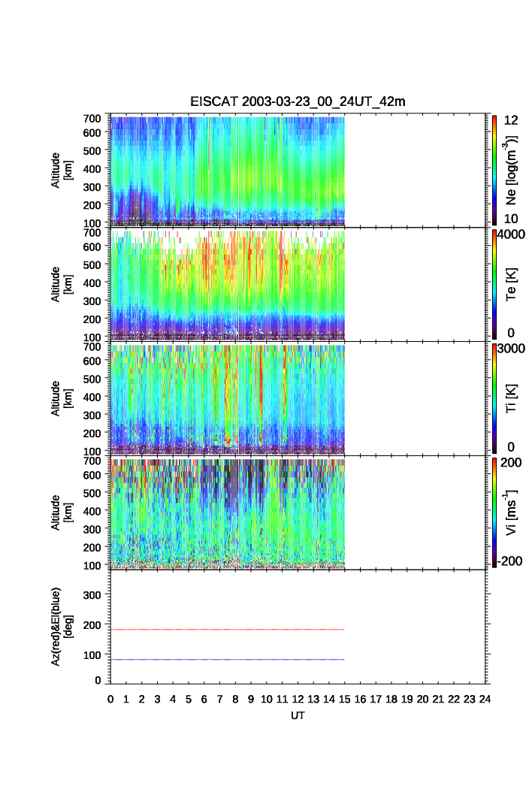Click the 24 tick on the UT axis
This screenshot has width=532, height=798.
coord(485,699)
